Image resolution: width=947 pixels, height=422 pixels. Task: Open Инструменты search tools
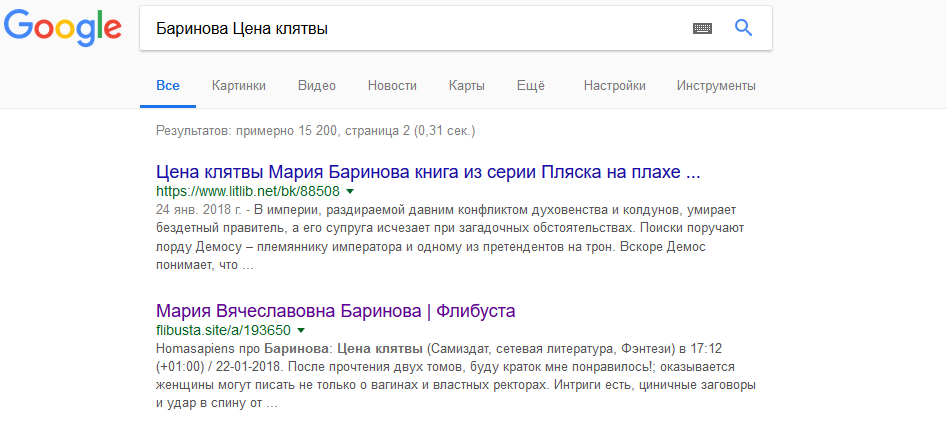(x=716, y=86)
